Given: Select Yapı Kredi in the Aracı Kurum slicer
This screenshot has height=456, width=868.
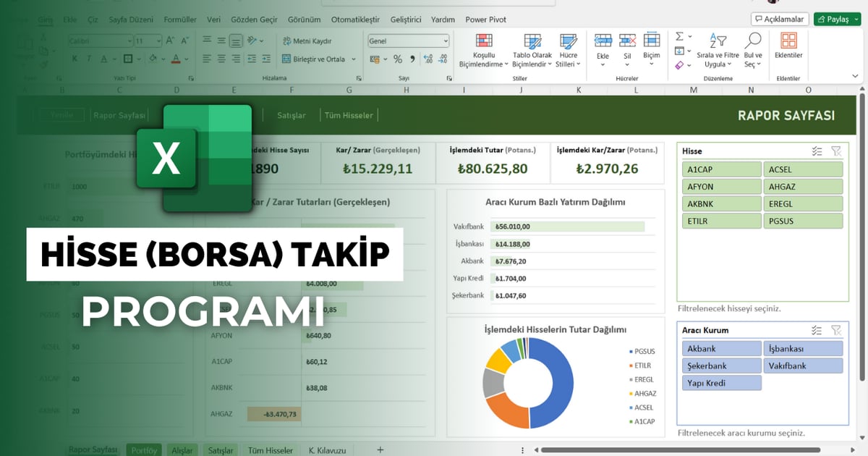Looking at the screenshot, I should tap(721, 383).
